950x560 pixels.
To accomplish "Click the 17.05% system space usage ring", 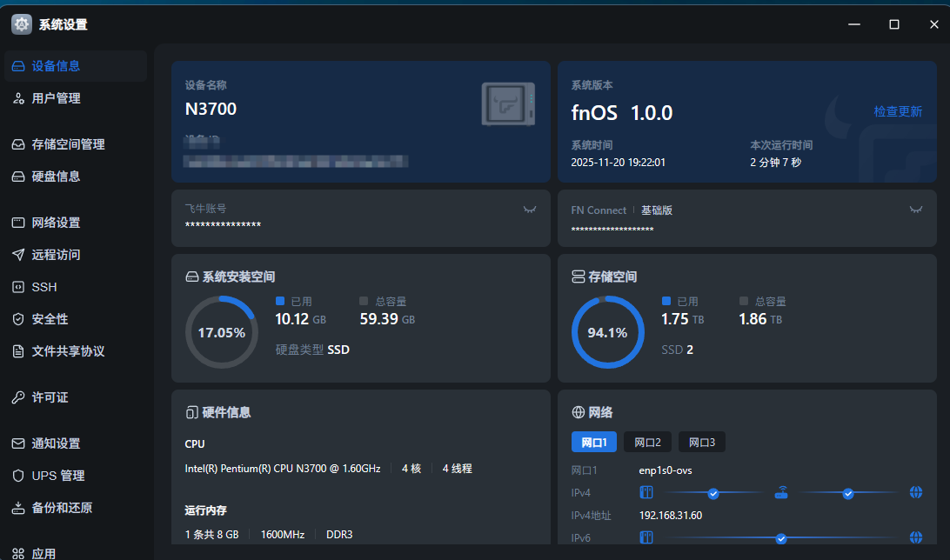I will point(222,332).
